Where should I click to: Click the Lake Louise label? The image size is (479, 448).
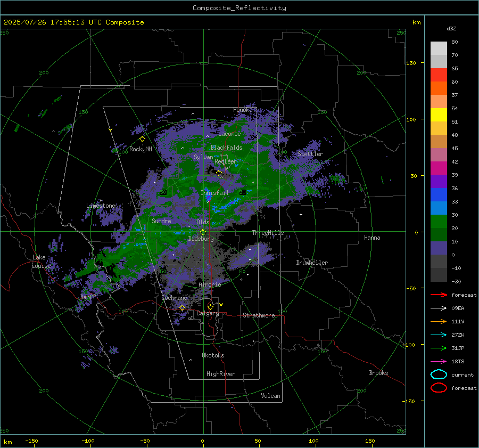41,262
